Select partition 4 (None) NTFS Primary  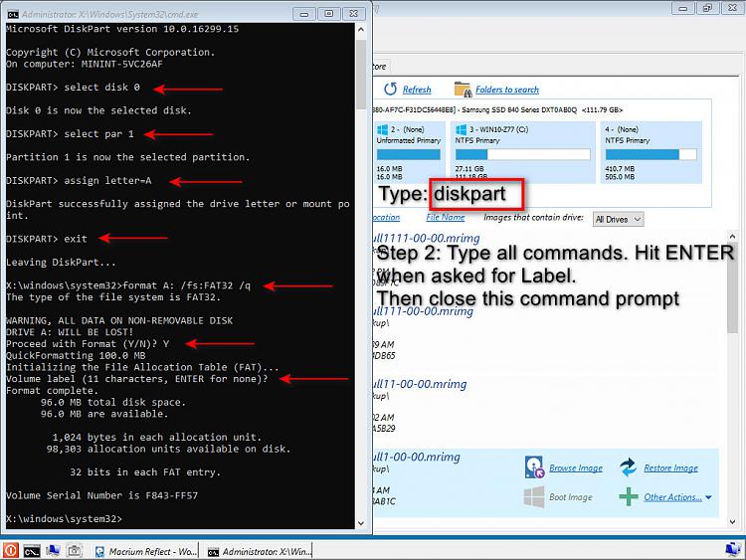[x=651, y=152]
